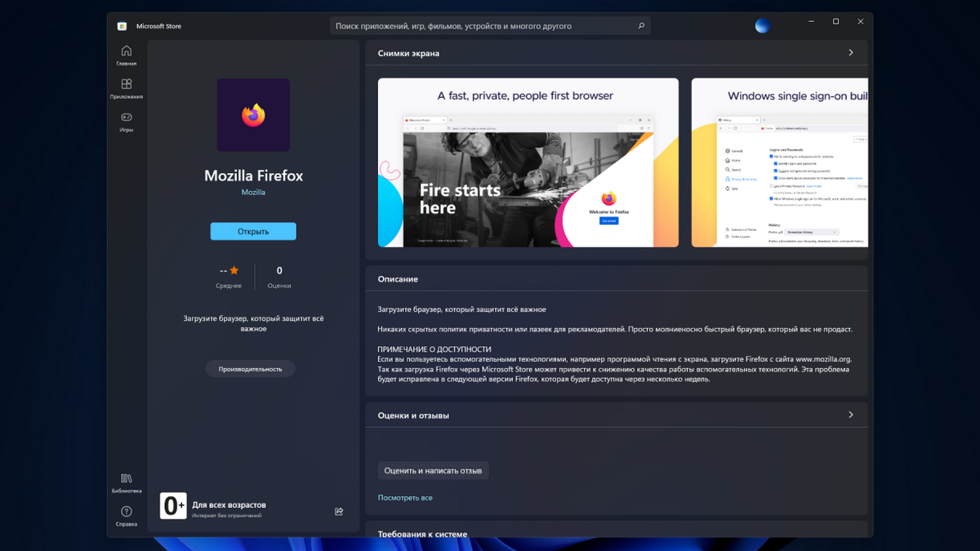Expand Ratings and reviews (Оценки и отзывы) chevron

pos(850,415)
